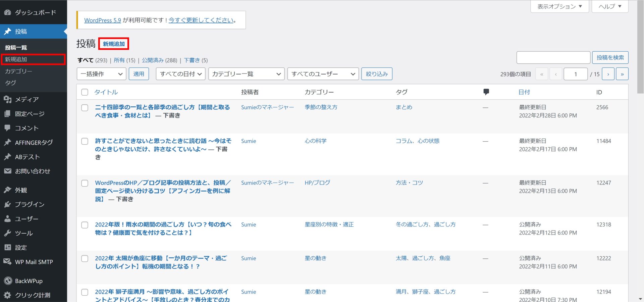Click the 新規追加 button beside 投稿 heading

114,44
